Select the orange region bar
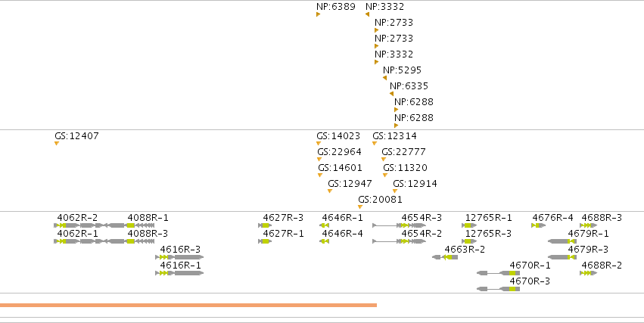 click(x=188, y=305)
